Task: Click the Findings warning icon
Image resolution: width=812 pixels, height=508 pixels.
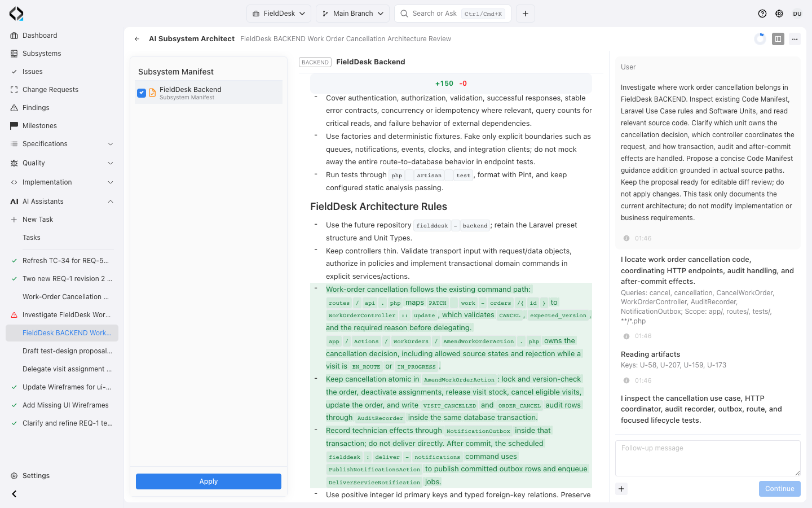Action: coord(14,108)
